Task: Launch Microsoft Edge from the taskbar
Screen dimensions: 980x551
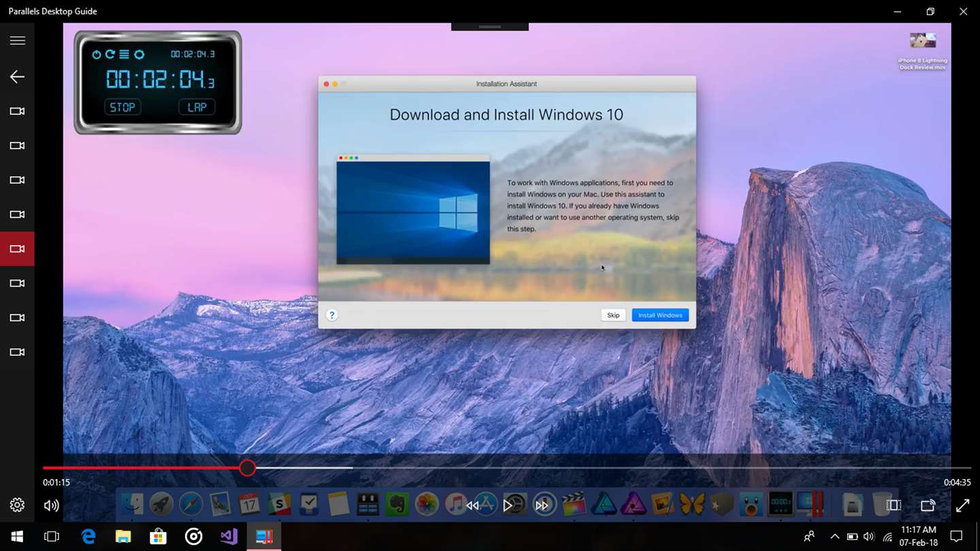Action: tap(88, 537)
